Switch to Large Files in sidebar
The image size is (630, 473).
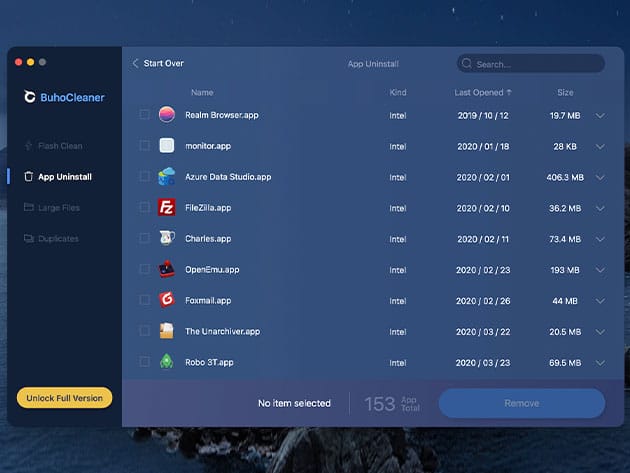pos(58,208)
